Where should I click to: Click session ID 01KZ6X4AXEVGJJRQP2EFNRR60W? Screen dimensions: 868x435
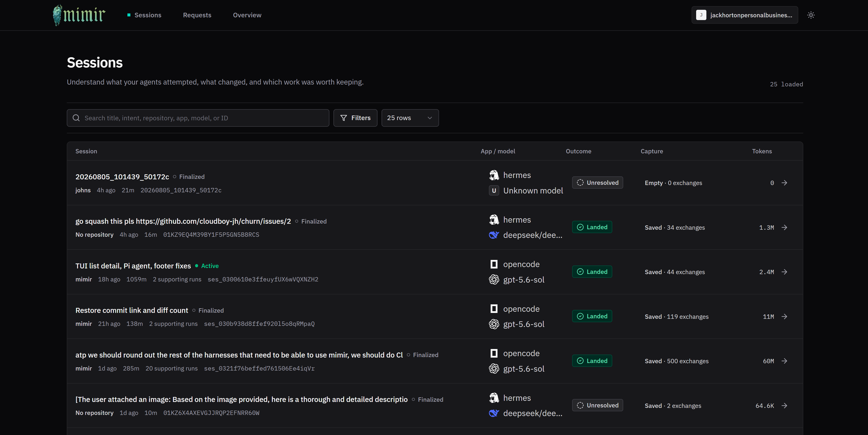point(211,413)
